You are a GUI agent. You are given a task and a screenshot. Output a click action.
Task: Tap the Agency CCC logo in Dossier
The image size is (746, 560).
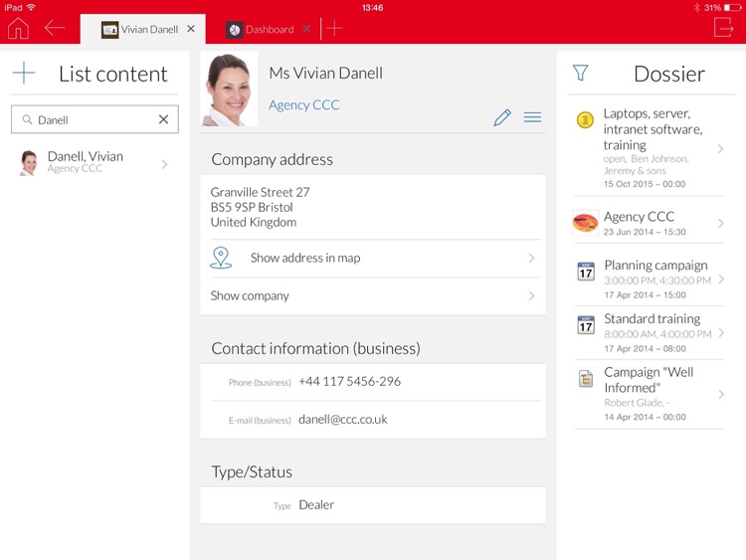[585, 223]
